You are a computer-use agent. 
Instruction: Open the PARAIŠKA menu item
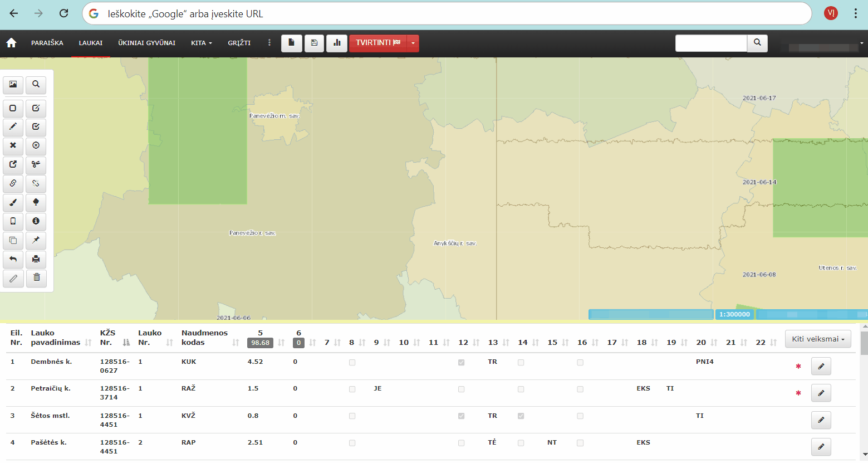click(x=47, y=43)
